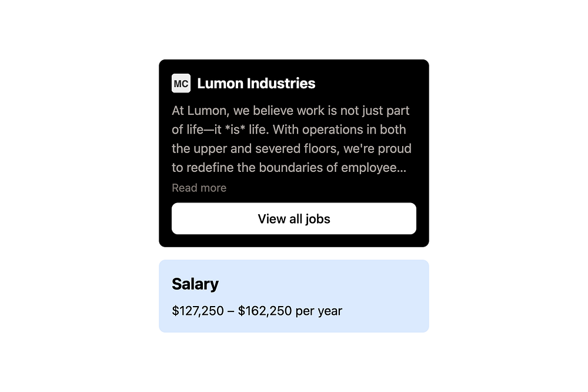
Task: Click the $162,250 maximum salary figure
Action: click(x=265, y=311)
